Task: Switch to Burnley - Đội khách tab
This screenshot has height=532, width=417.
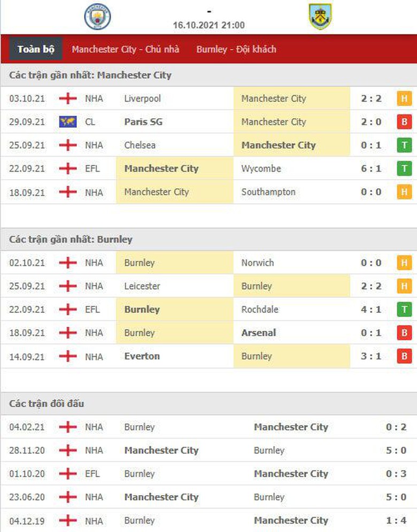Action: (236, 49)
